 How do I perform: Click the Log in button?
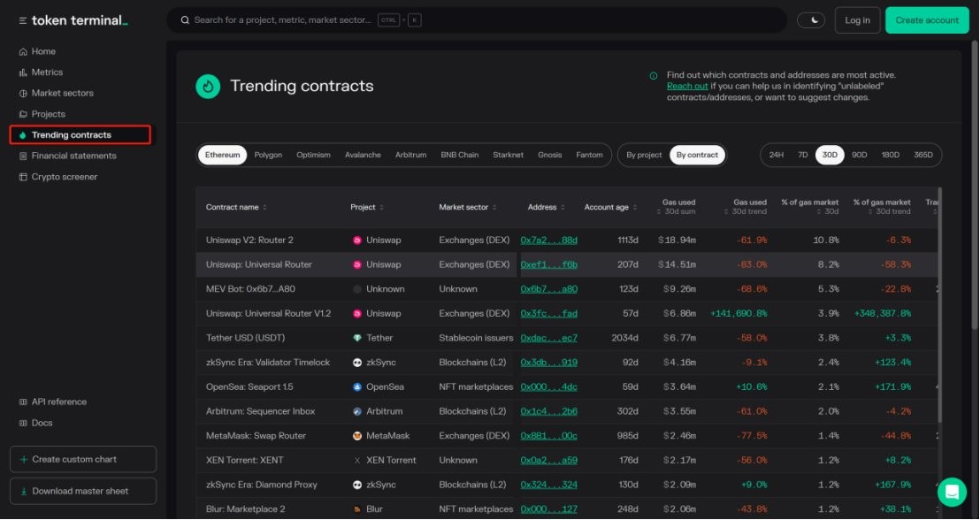pyautogui.click(x=858, y=20)
